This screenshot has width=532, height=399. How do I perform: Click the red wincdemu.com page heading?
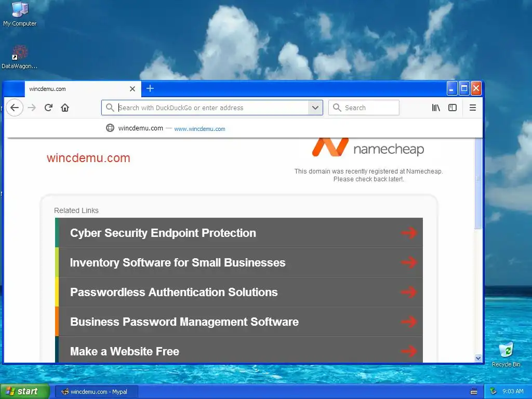(88, 158)
